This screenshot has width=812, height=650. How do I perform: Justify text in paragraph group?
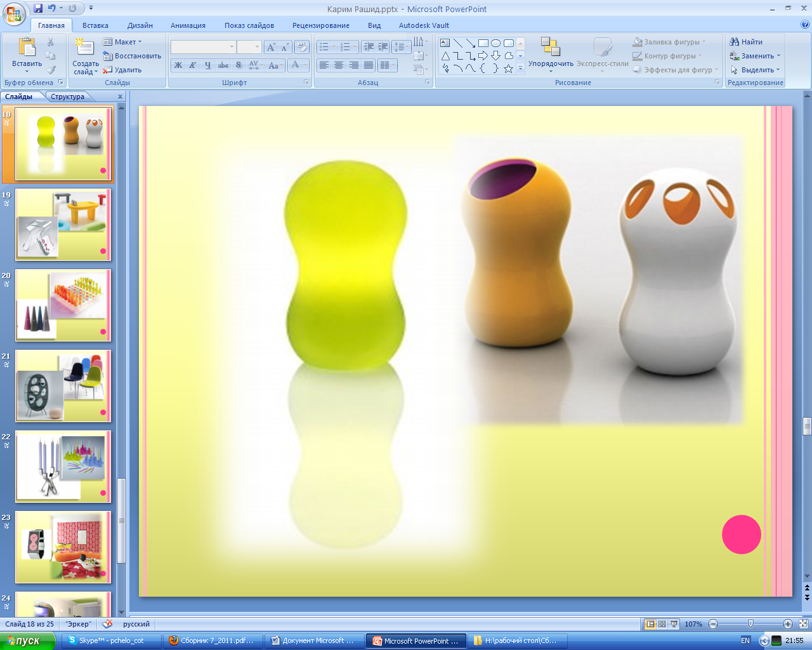pos(368,65)
